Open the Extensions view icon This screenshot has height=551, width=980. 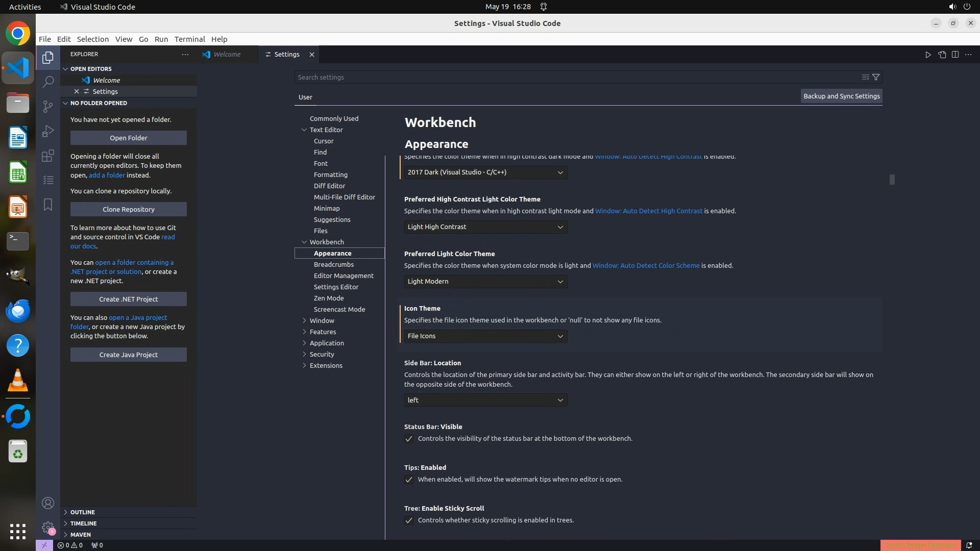(x=48, y=156)
